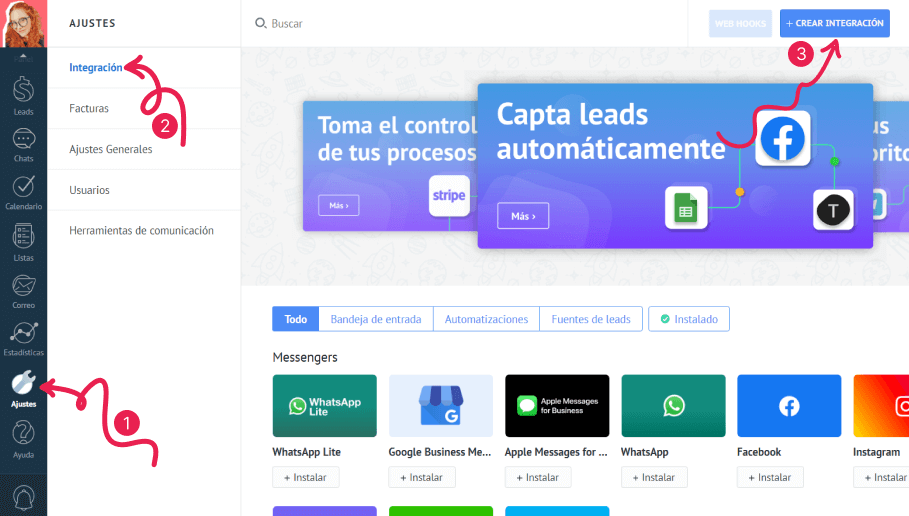Open the WhatsApp Lite integration tile
This screenshot has height=516, width=909.
[325, 406]
